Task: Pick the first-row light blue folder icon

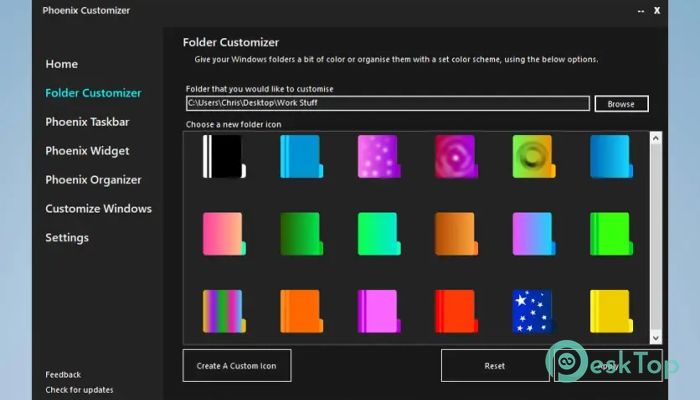Action: point(301,156)
